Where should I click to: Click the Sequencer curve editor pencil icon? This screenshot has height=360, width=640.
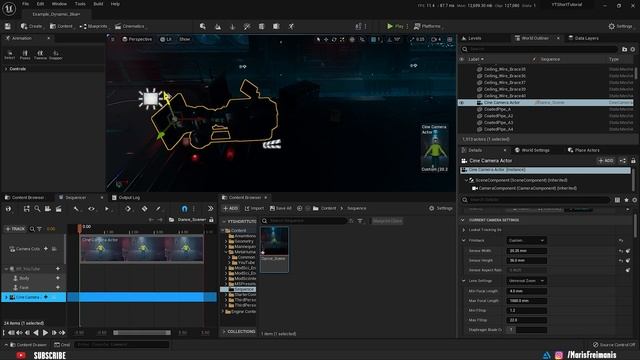158,209
